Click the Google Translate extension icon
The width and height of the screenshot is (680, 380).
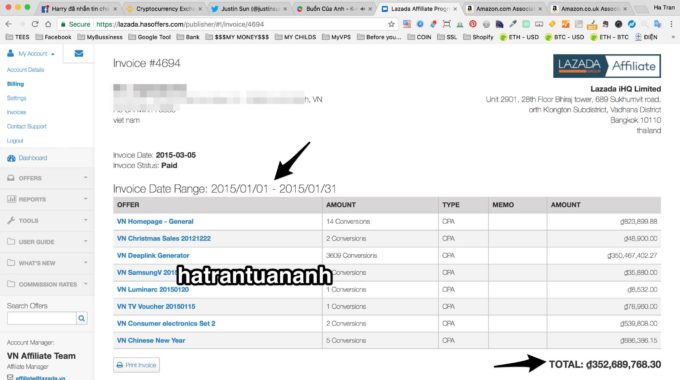(657, 24)
